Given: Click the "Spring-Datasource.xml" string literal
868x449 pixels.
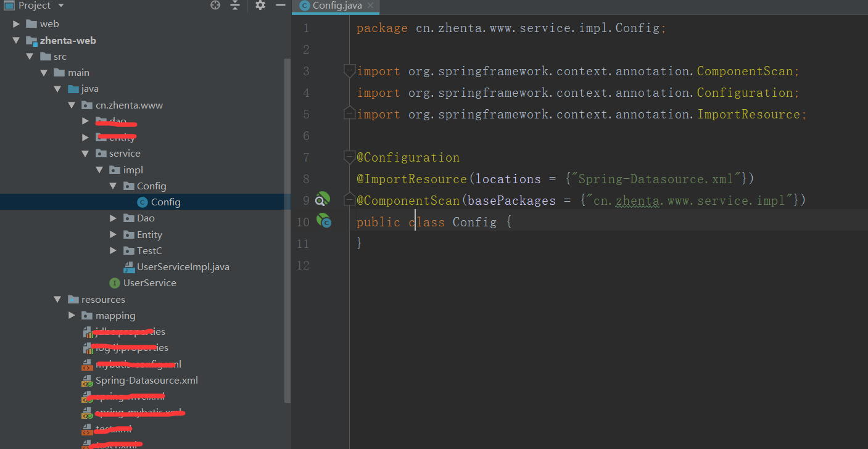Looking at the screenshot, I should [656, 179].
